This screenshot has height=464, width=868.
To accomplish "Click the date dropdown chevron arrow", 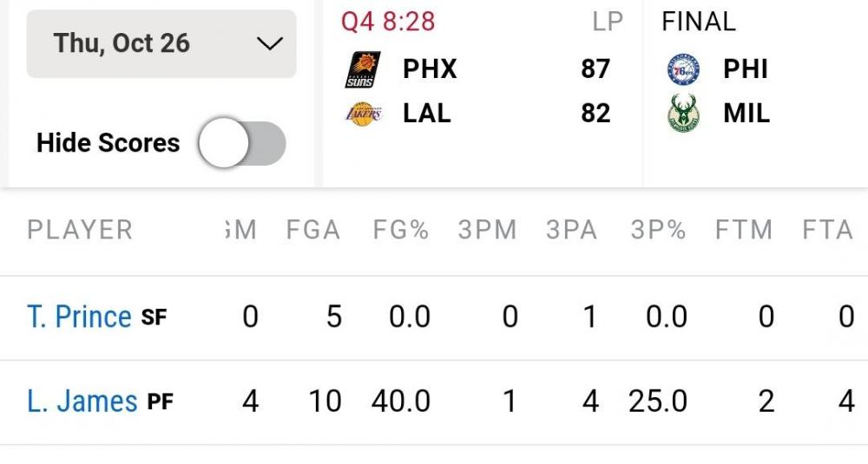I will (270, 43).
